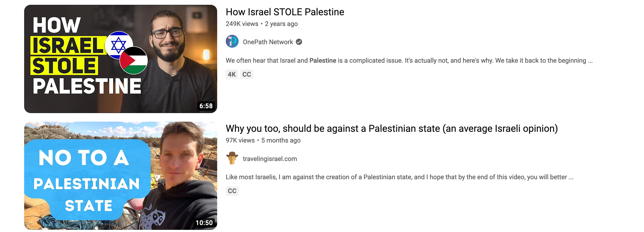Click the "97K views" text
Screen dimensions: 644x232
point(240,140)
